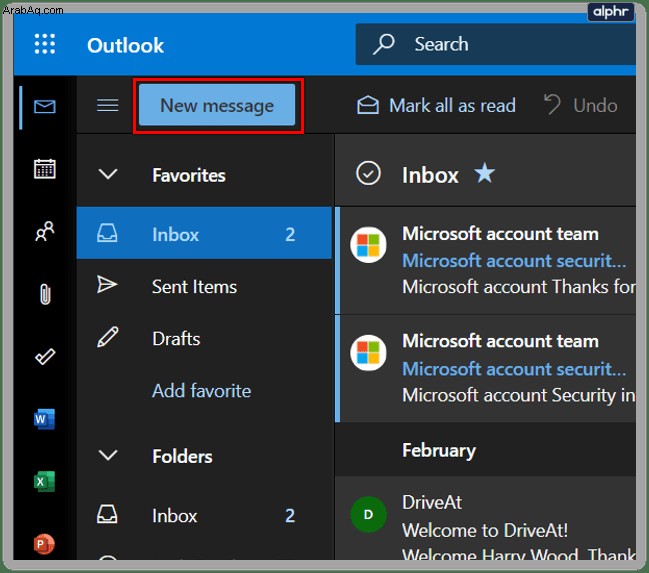This screenshot has height=573, width=649.
Task: Launch Excel from the sidebar
Action: click(x=44, y=482)
